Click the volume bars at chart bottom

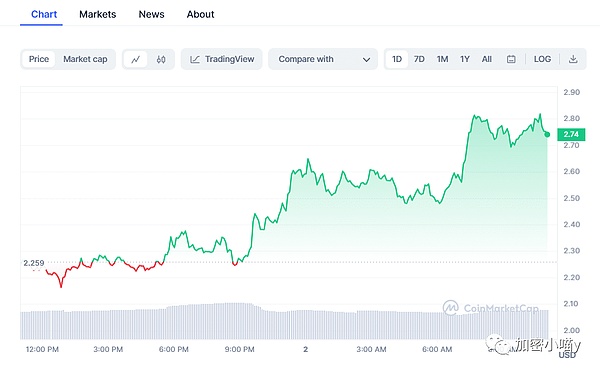[284, 321]
